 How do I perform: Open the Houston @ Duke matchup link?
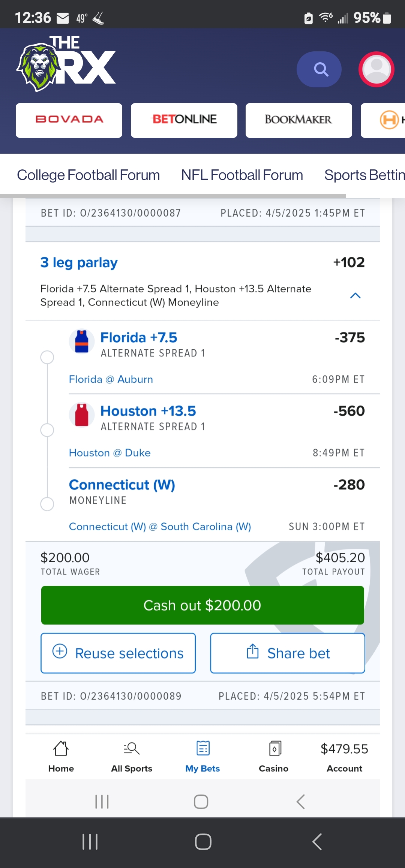[110, 453]
